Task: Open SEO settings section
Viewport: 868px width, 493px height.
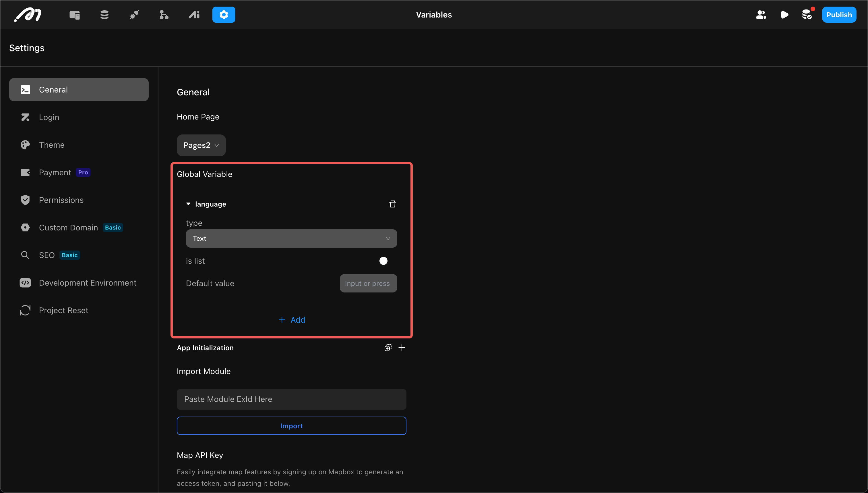Action: tap(79, 255)
